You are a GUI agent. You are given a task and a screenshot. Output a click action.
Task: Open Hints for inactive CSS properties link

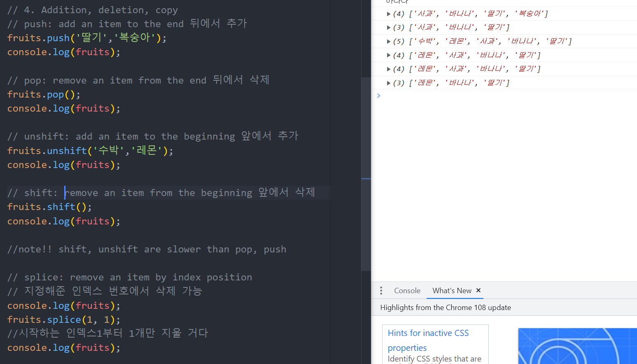(x=428, y=340)
